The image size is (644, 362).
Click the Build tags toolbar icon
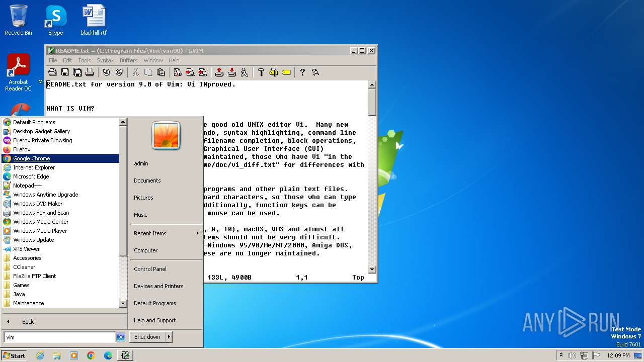[x=274, y=72]
